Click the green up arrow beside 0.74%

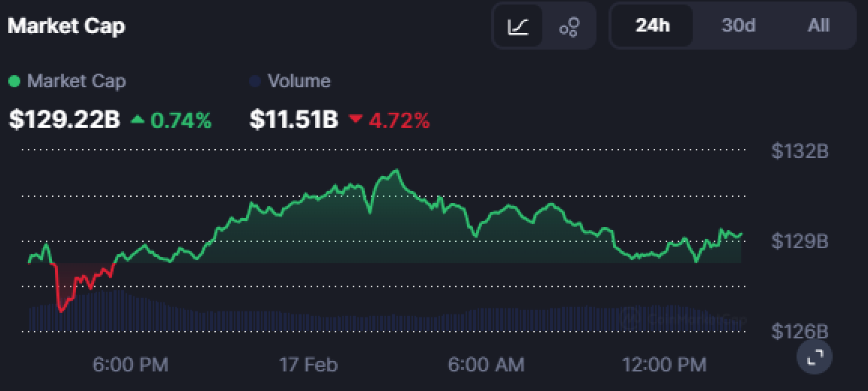tap(138, 119)
